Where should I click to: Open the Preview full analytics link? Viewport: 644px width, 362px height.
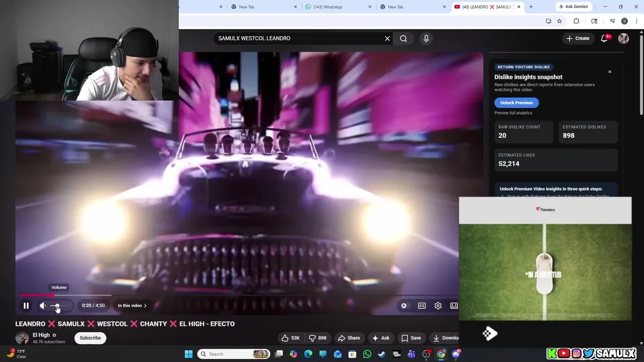(513, 113)
